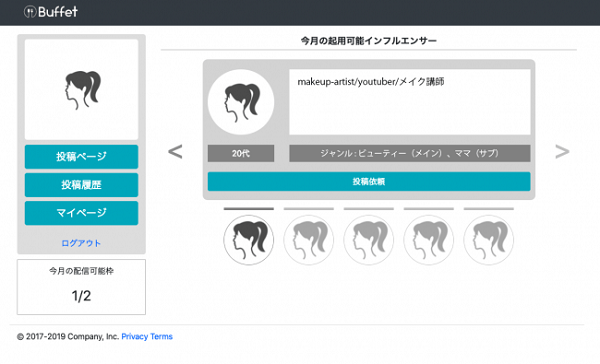Screen dimensions: 600x364
Task: Click the Buffet logo in header
Action: [x=51, y=12]
